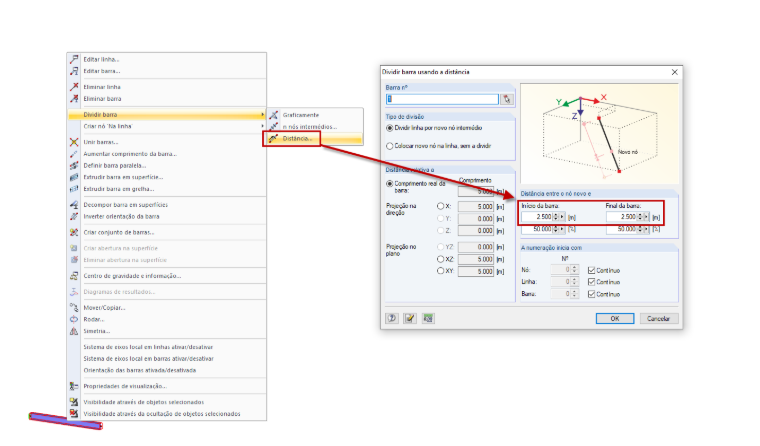Select Dividir linha por novo nó intermédio
Viewport: 760px width, 446px height.
click(x=389, y=128)
